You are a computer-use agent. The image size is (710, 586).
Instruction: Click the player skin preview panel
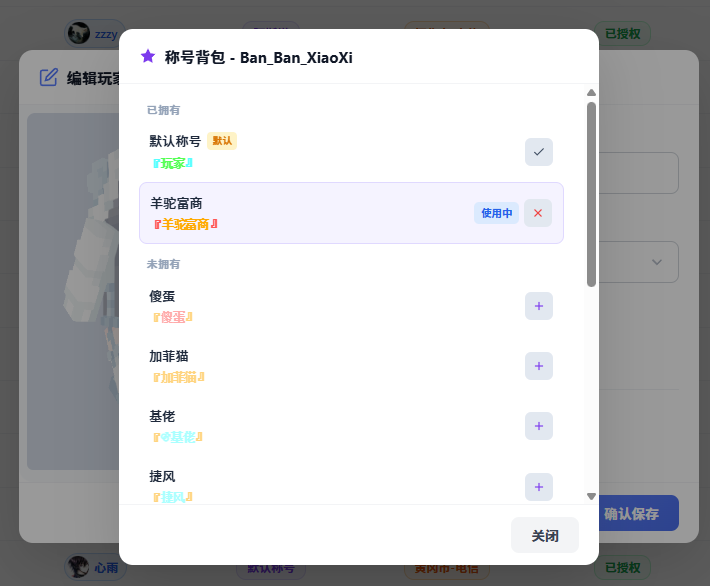click(73, 291)
